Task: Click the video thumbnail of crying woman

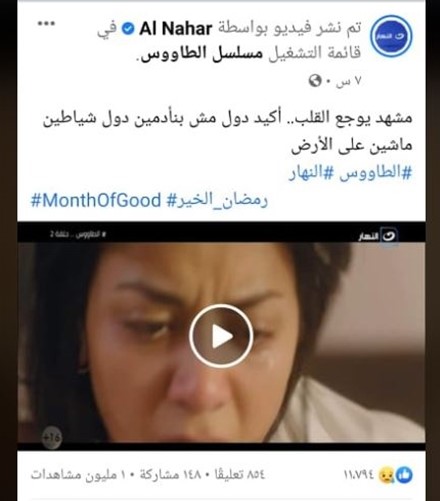Action: pyautogui.click(x=221, y=336)
